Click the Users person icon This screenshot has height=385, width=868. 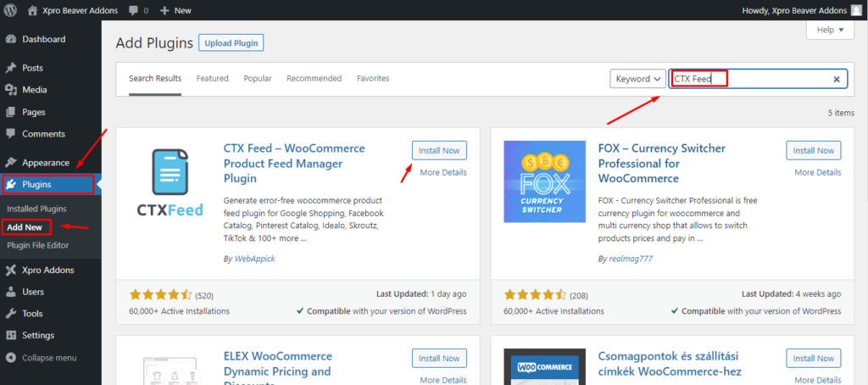10,292
